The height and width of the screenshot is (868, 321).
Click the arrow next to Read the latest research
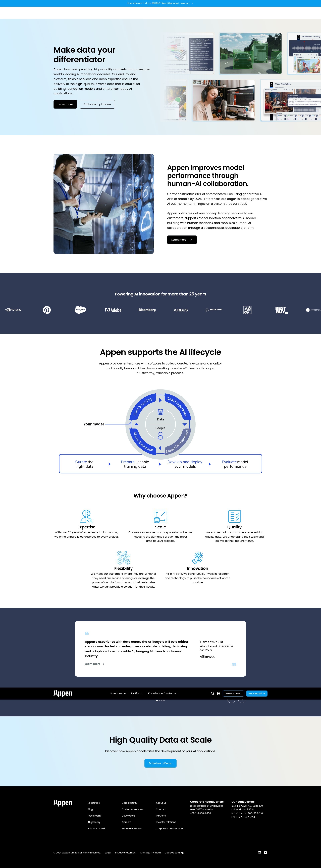click(192, 3)
